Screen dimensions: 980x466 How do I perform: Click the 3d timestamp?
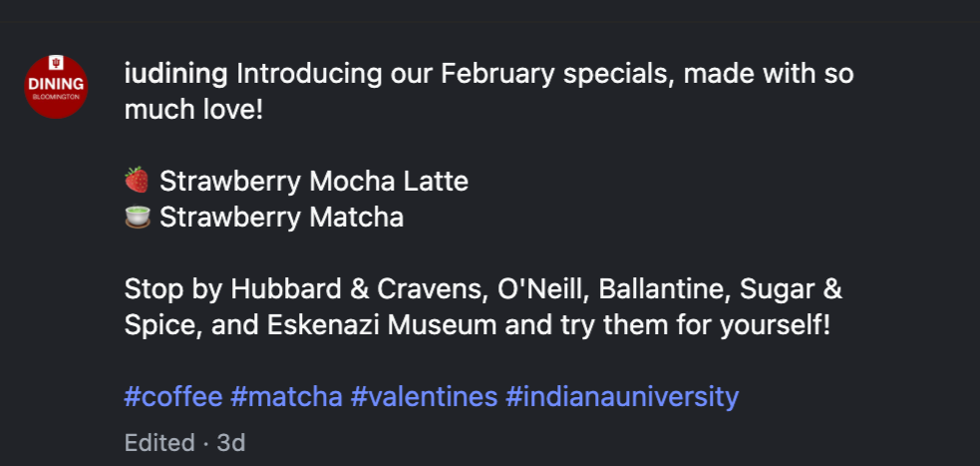click(230, 443)
